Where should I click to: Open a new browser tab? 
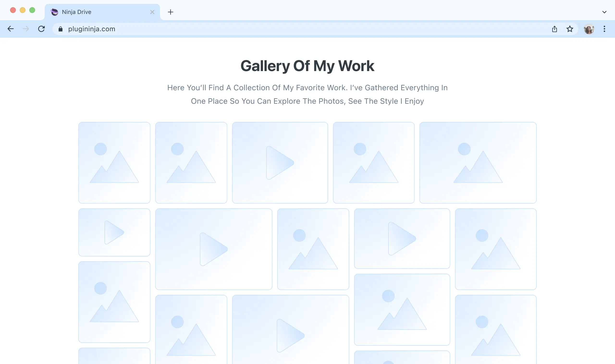coord(171,12)
